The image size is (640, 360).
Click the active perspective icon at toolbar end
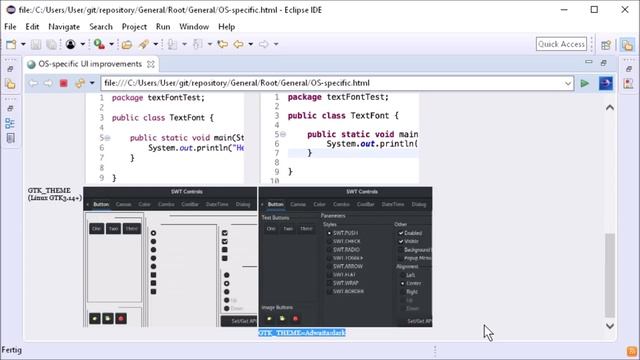(627, 45)
